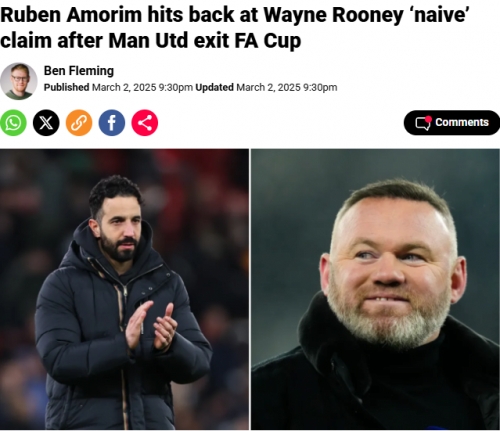Viewport: 500px width, 431px height.
Task: Click the 'Published' label text
Action: [x=66, y=87]
